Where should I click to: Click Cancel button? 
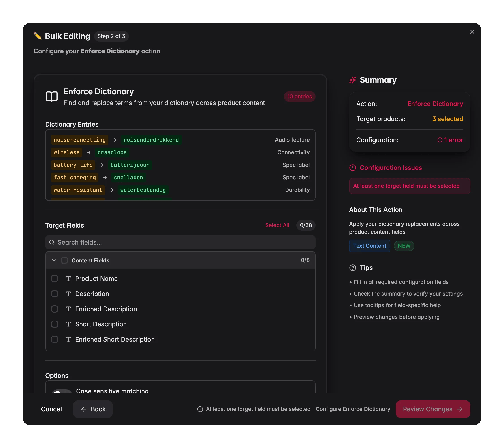pos(51,409)
